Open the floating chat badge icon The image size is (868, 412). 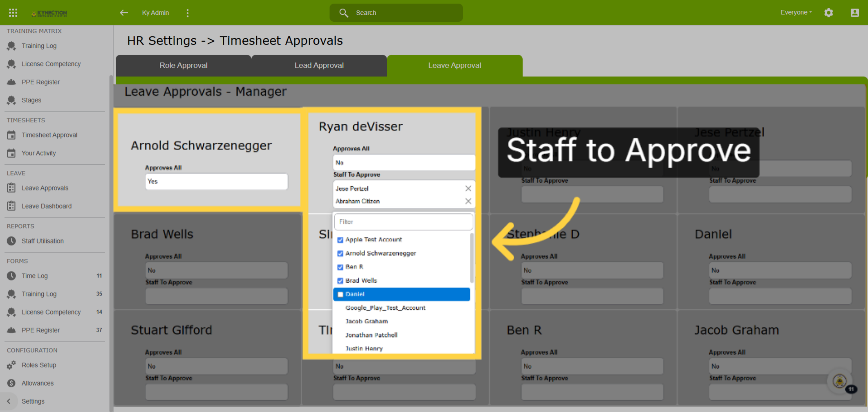(x=840, y=381)
